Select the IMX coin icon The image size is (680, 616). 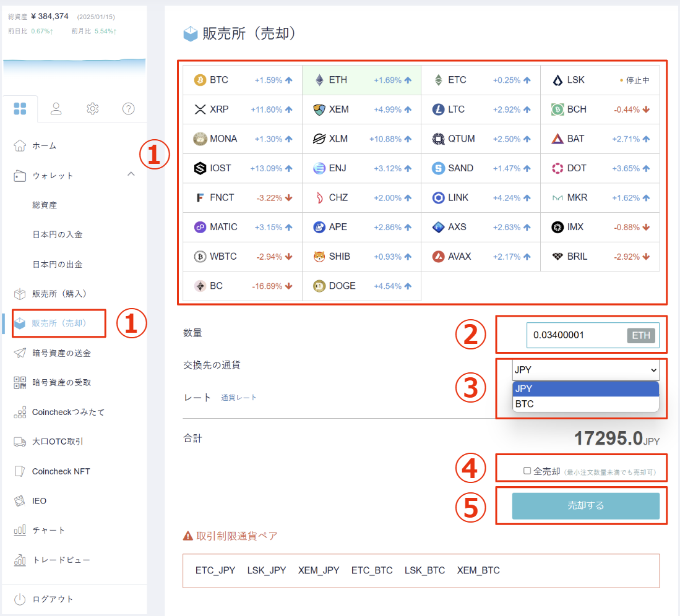557,227
